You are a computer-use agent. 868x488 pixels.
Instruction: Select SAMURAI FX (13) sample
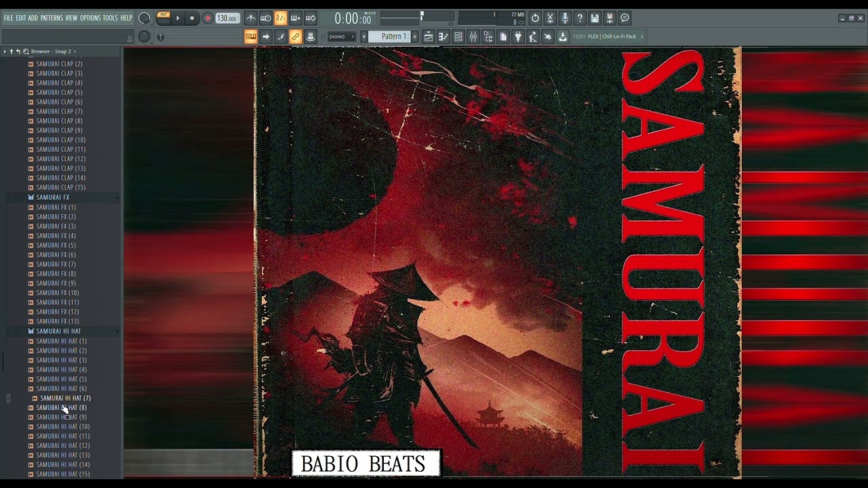57,321
